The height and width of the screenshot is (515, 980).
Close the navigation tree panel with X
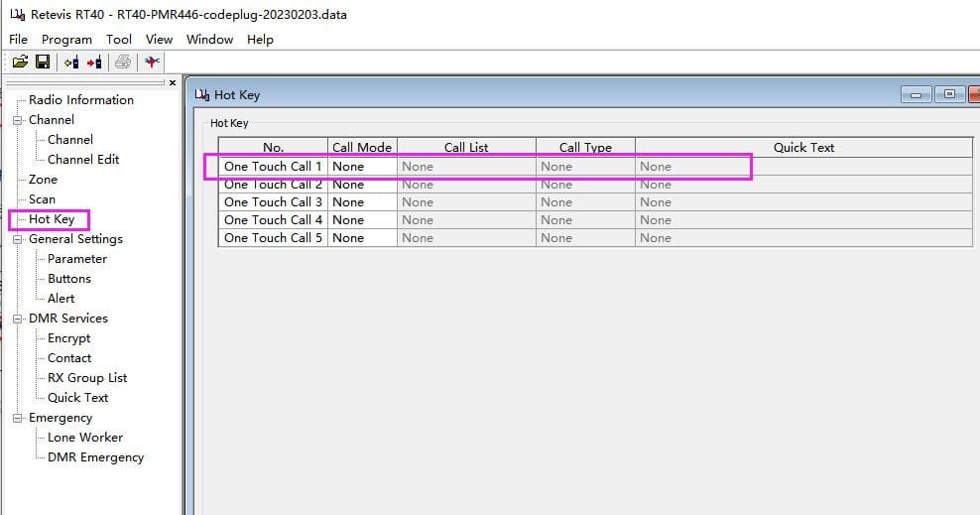pos(173,83)
